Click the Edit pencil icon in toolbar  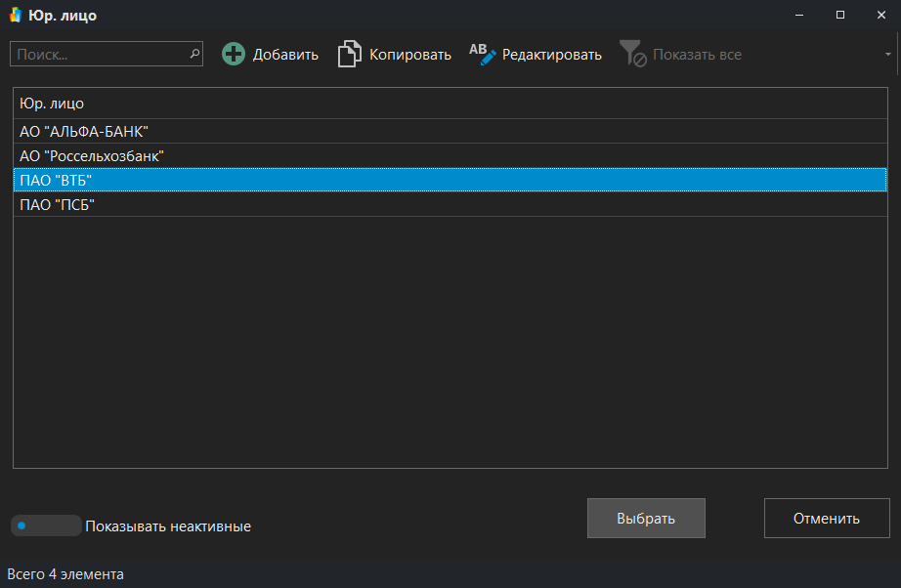click(x=483, y=55)
